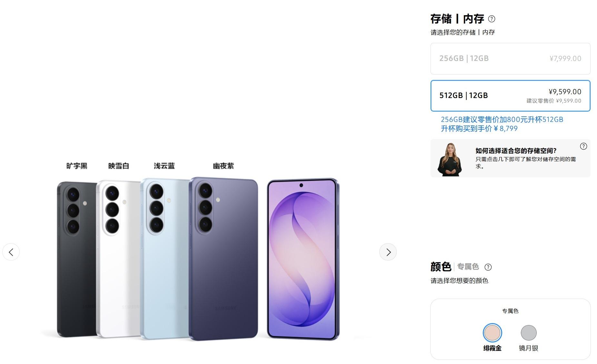This screenshot has height=364, width=597.
Task: Choose the 绯霞金 color swatch
Action: coord(492,333)
